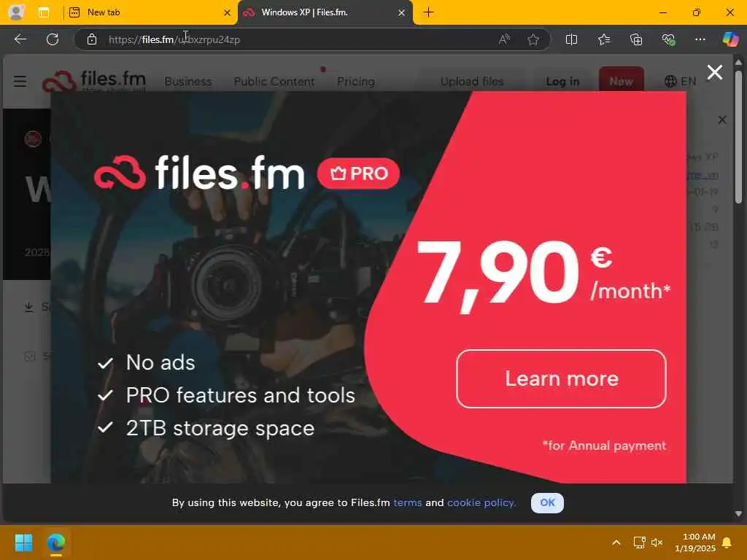Accept cookies with OK button
This screenshot has height=560, width=747.
pos(547,503)
